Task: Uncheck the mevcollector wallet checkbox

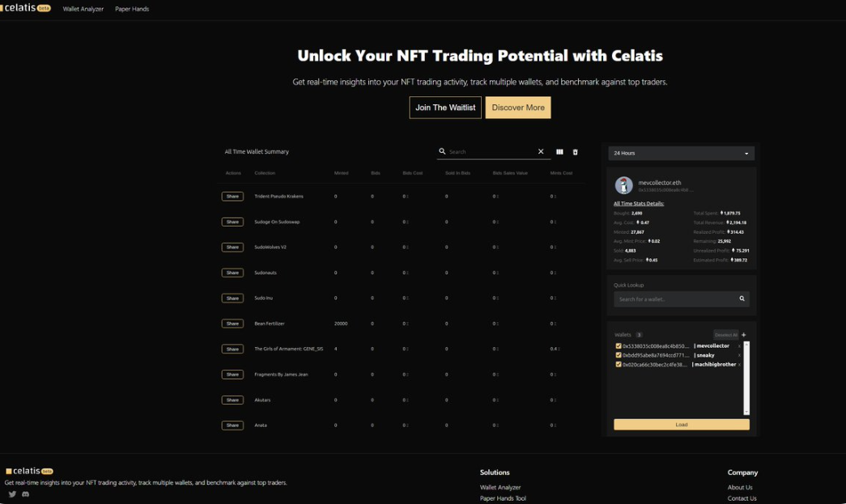Action: pyautogui.click(x=619, y=346)
